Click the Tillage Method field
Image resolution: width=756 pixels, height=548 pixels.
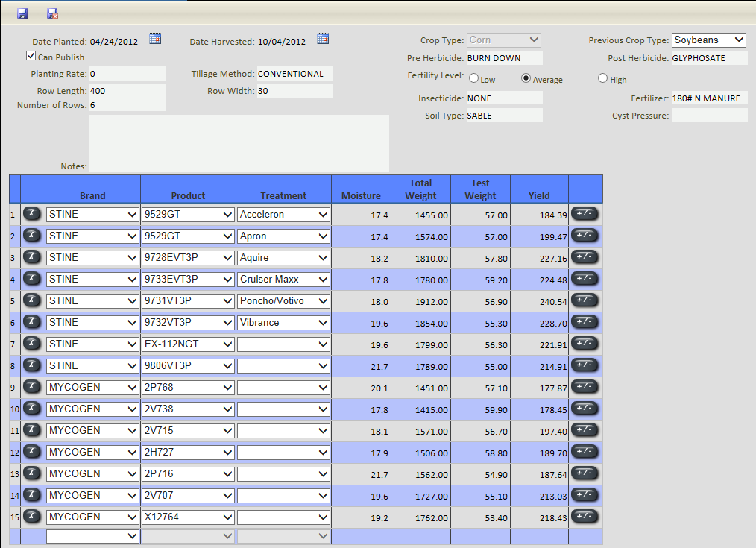(x=294, y=74)
